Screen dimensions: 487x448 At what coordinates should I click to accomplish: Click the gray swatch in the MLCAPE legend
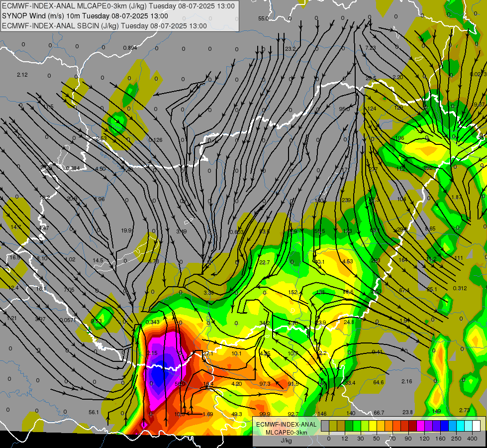pyautogui.click(x=325, y=426)
